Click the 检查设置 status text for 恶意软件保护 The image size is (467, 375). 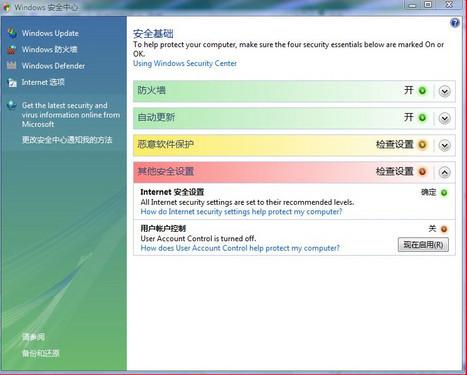click(x=395, y=145)
